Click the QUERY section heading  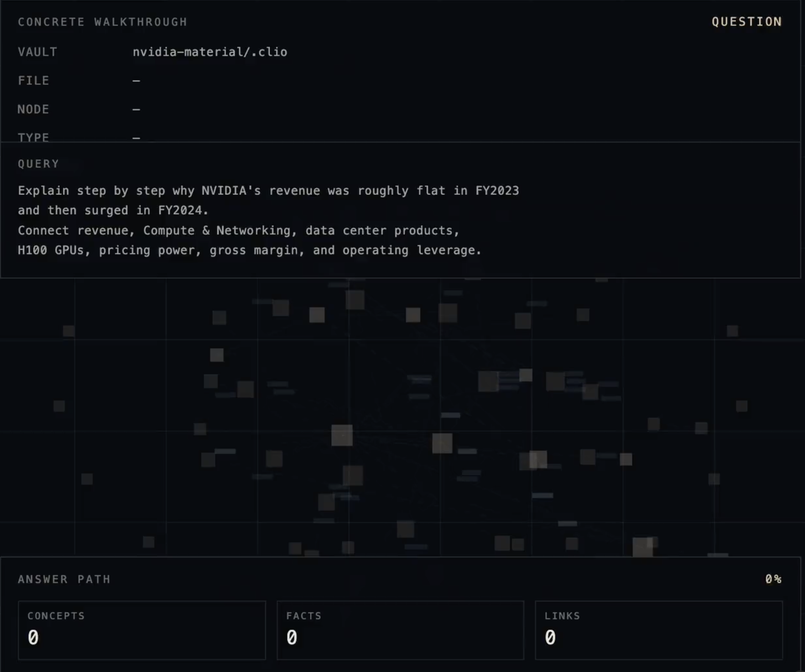[38, 164]
